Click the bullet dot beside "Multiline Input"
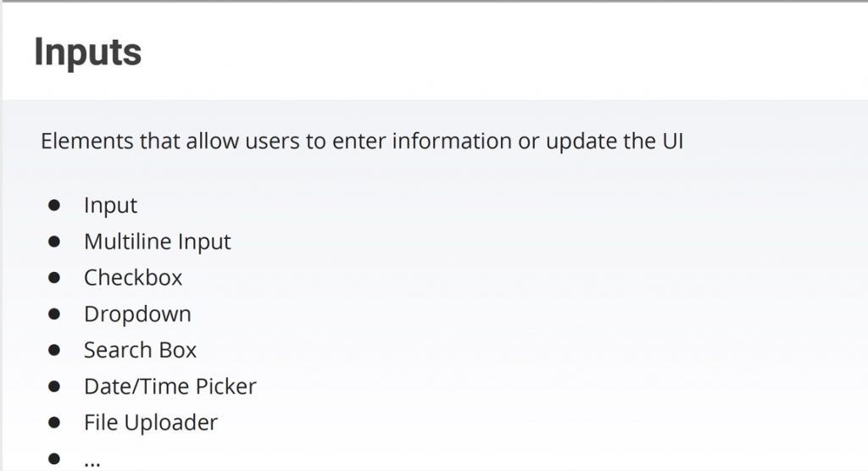Screen dimensions: 868x471 click(53, 241)
